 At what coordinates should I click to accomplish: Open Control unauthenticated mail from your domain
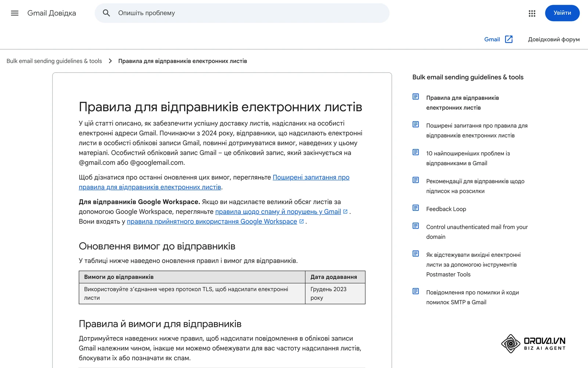pyautogui.click(x=477, y=232)
